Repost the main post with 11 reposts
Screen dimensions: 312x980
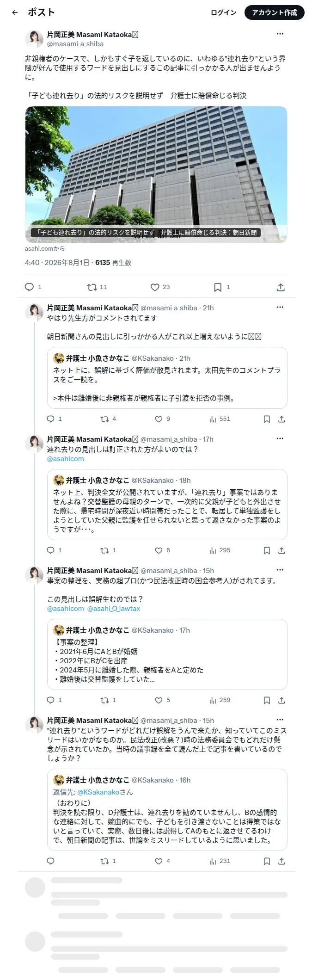[x=97, y=287]
